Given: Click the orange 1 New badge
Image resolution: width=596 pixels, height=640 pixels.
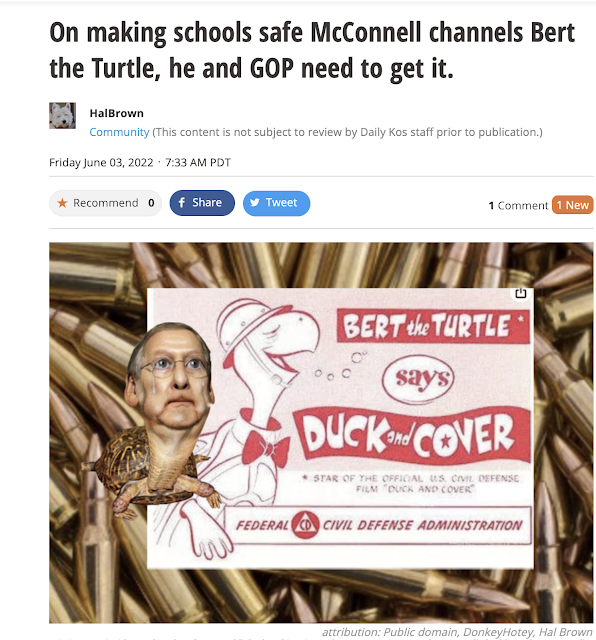Looking at the screenshot, I should tap(572, 205).
